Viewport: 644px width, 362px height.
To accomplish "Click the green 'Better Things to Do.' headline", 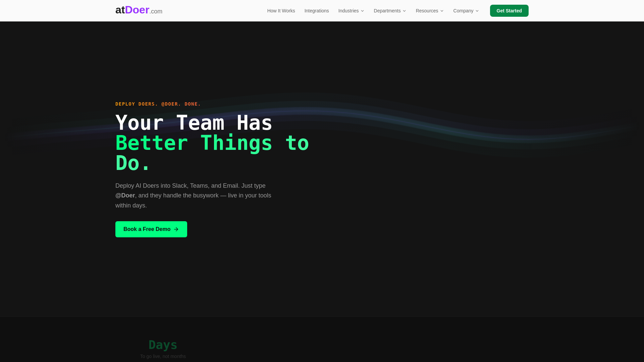I will 212,153.
